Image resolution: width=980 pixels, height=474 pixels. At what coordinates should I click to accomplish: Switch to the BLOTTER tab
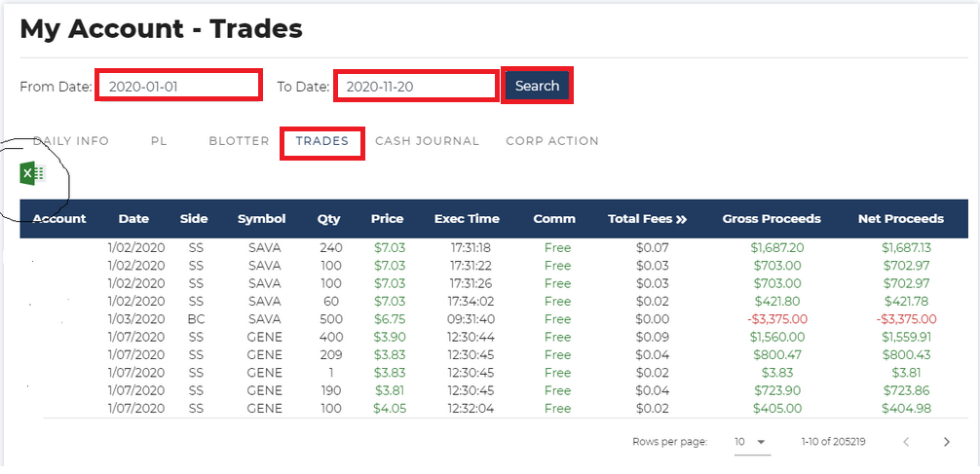pos(239,141)
